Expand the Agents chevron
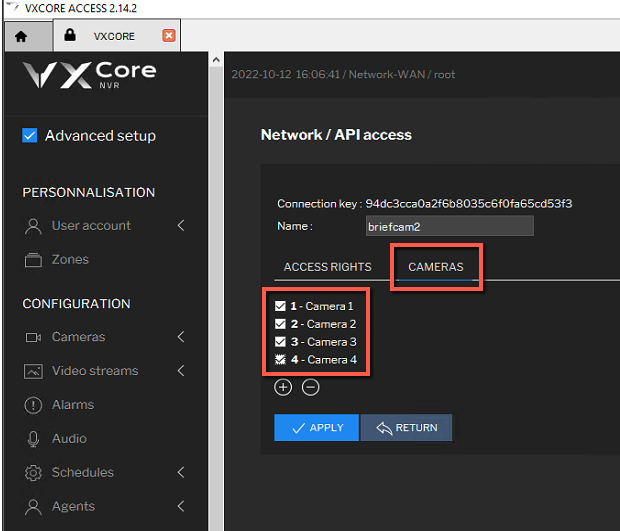 click(181, 506)
